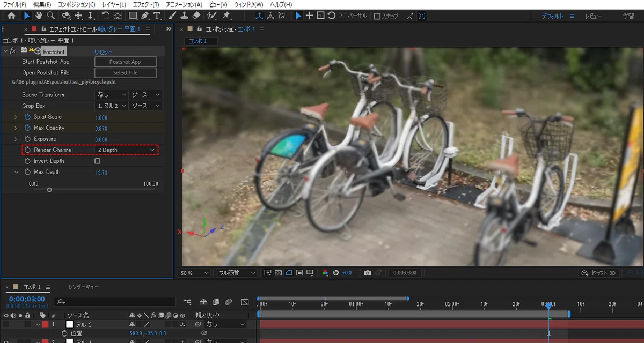This screenshot has height=343, width=644.
Task: Open Crop Box 1. ヌル 2 dropdown
Action: tap(112, 106)
